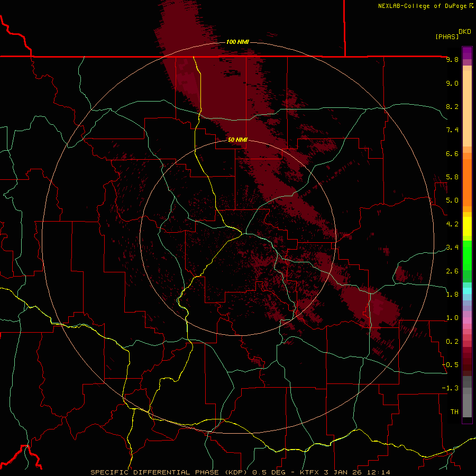Click the 9.8 value on color scale

pyautogui.click(x=452, y=60)
